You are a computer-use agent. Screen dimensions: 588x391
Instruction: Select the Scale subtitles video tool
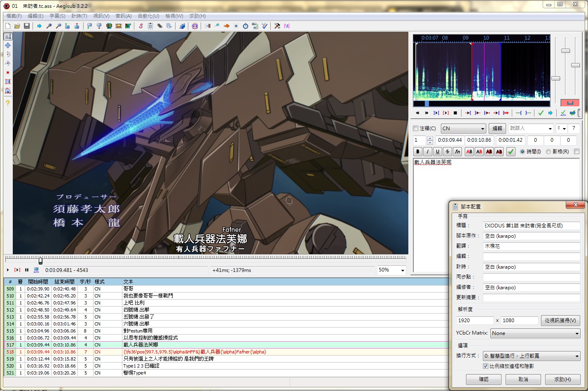[7, 73]
